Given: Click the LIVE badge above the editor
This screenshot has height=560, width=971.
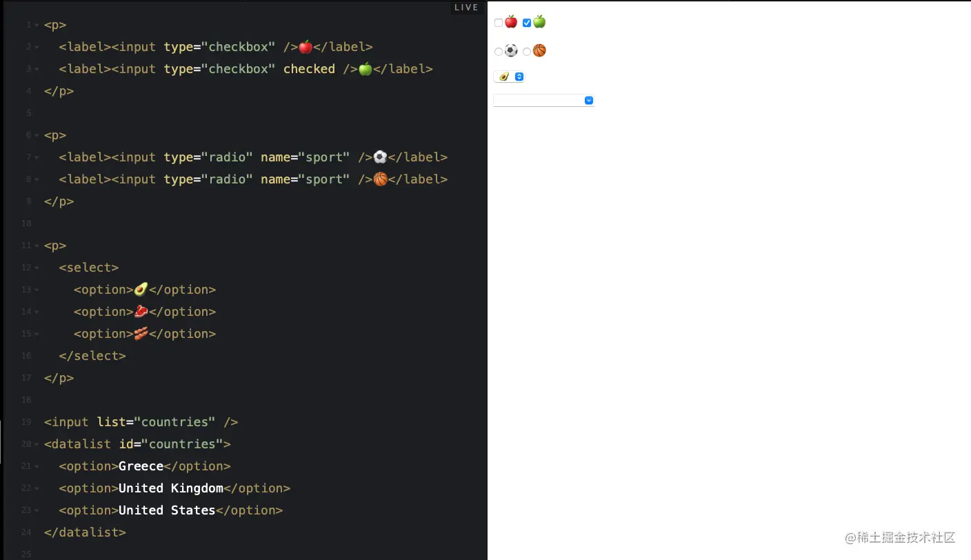Looking at the screenshot, I should [466, 8].
